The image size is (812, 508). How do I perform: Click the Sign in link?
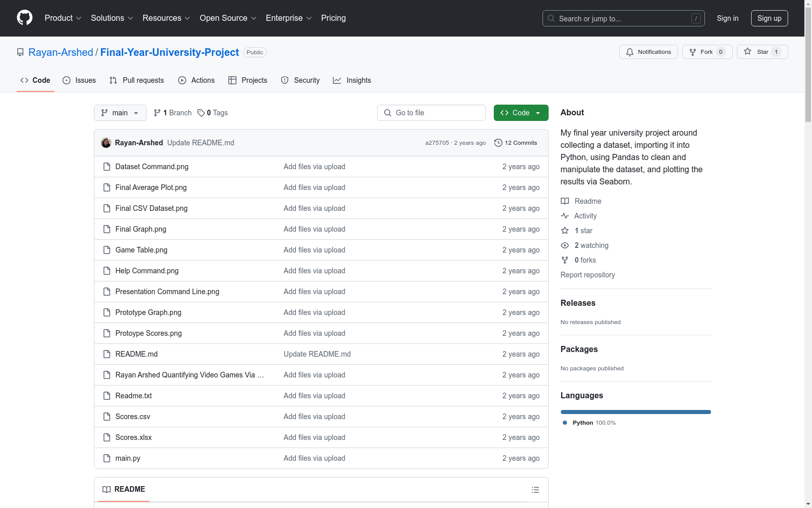click(728, 18)
